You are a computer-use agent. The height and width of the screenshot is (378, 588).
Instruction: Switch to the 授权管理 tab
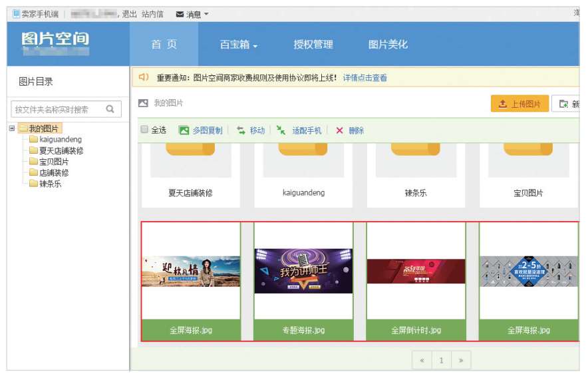[x=313, y=45]
